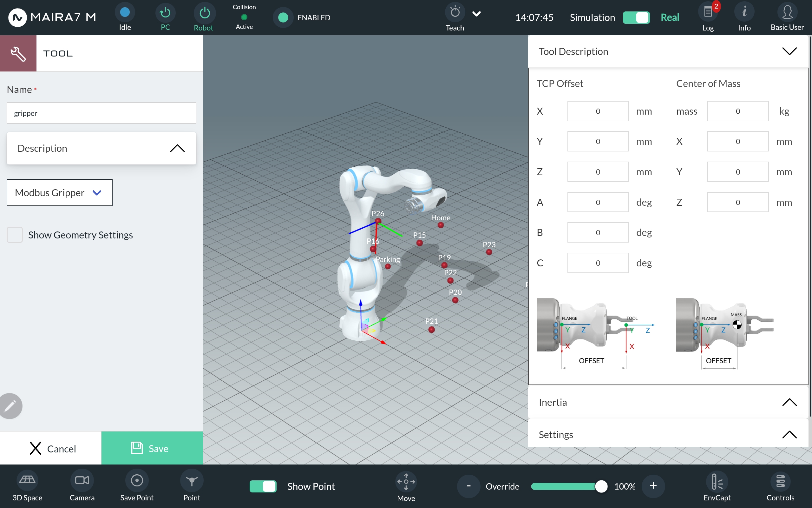Expand the Inertia section

tap(668, 402)
